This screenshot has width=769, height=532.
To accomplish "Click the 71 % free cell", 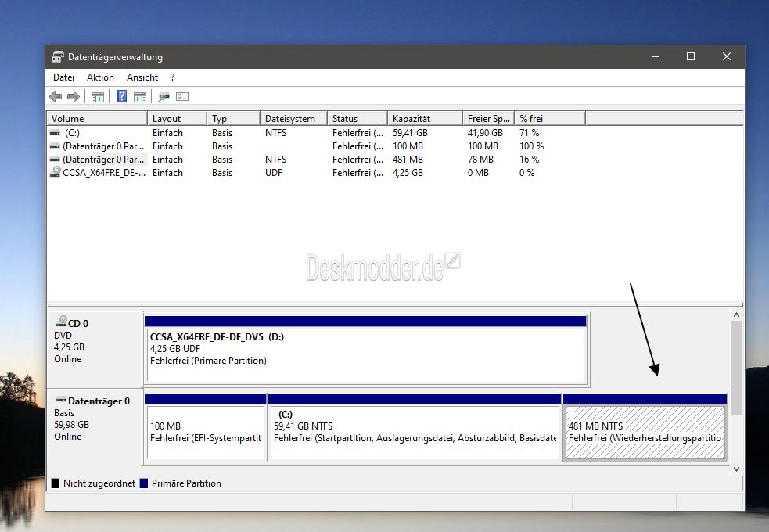I will (x=529, y=133).
